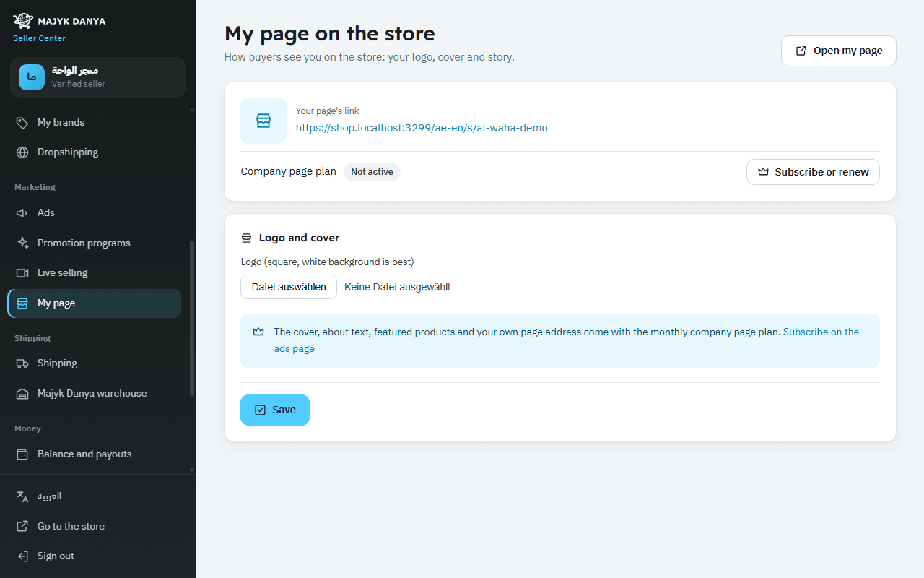
Task: Select My page in the sidebar
Action: coord(95,303)
